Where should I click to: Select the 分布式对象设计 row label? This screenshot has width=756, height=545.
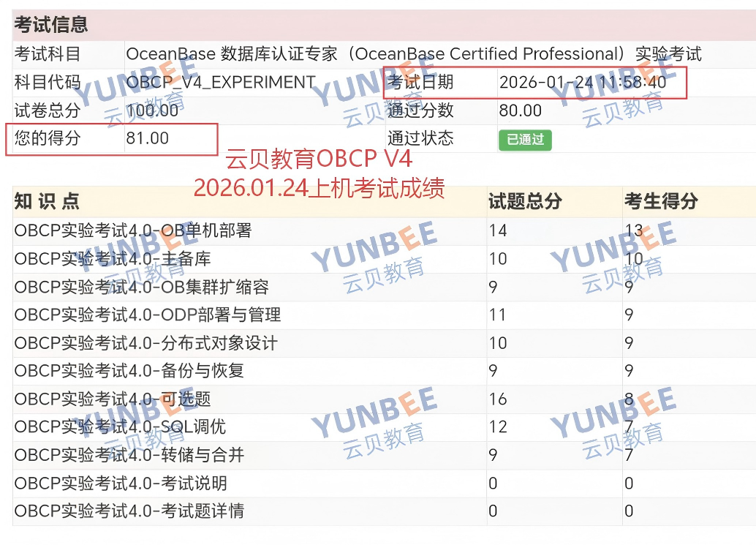(x=145, y=343)
